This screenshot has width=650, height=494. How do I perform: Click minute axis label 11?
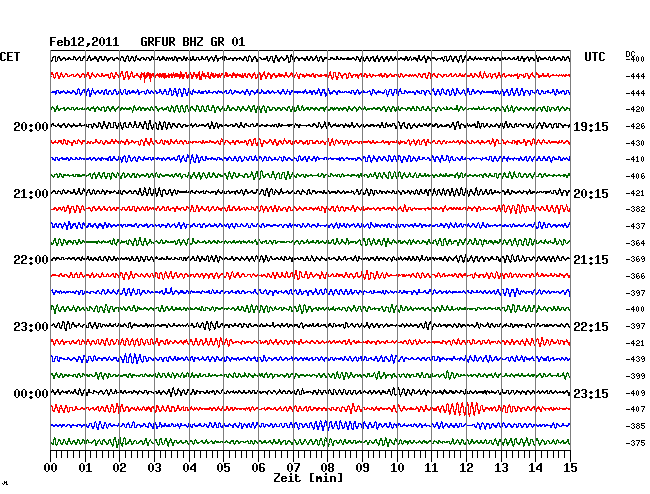pos(431,468)
